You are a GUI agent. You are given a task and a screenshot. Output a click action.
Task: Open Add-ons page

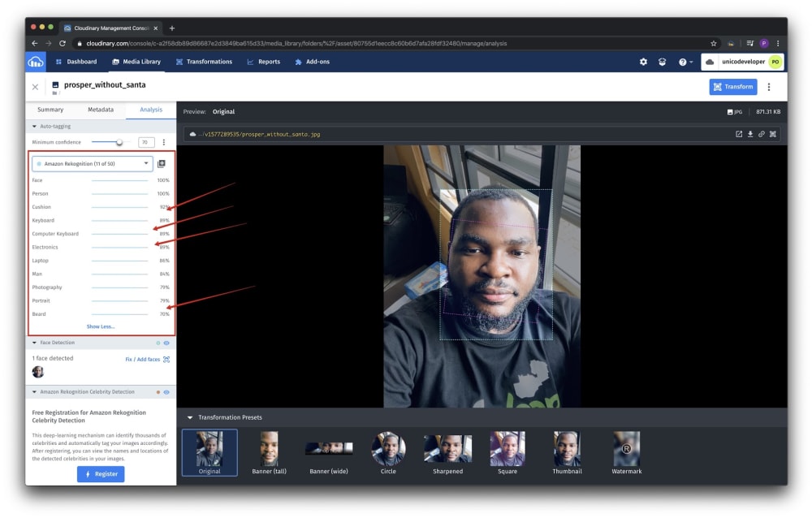313,62
